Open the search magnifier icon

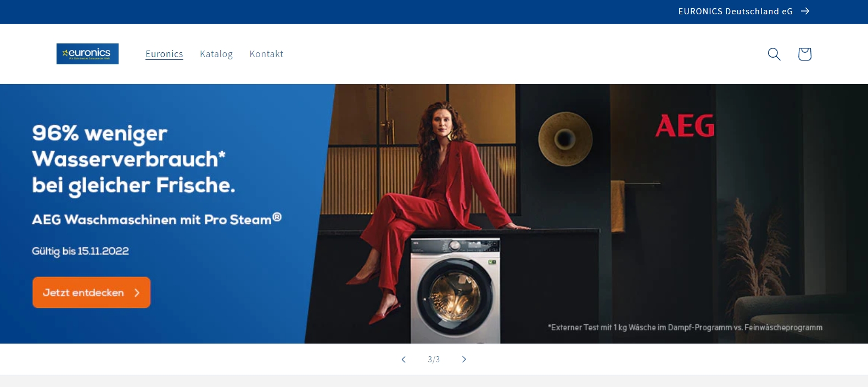tap(774, 54)
